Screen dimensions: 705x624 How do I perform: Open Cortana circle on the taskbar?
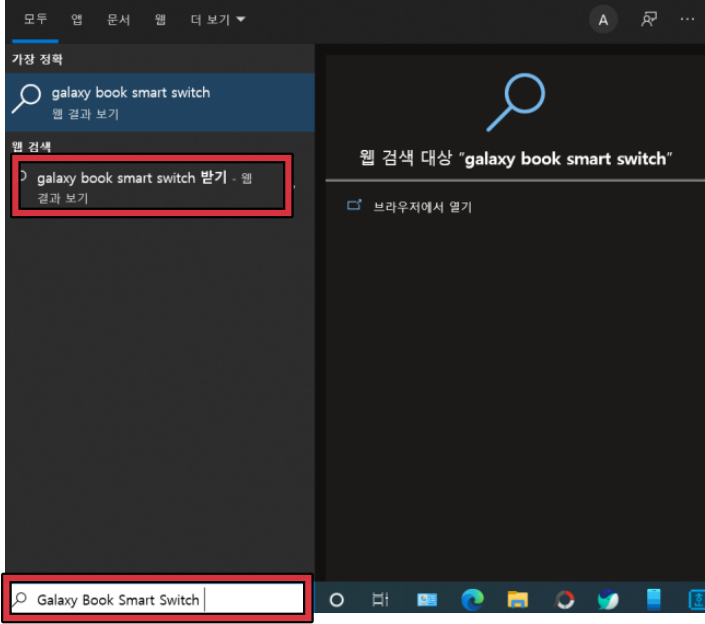point(337,600)
